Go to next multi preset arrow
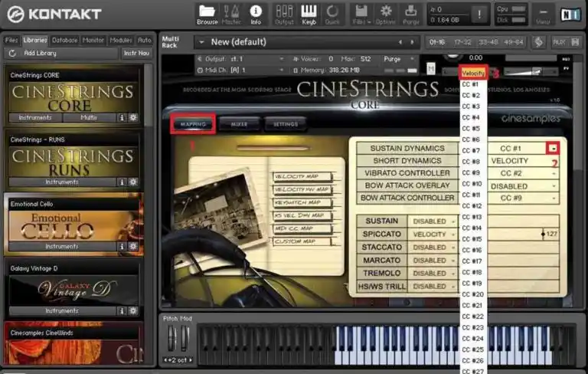 pyautogui.click(x=413, y=42)
